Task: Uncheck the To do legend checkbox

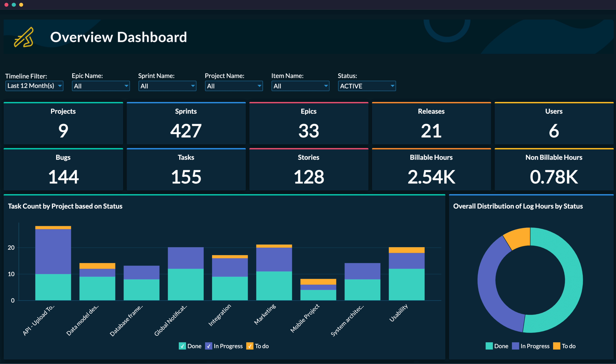Action: pos(250,346)
